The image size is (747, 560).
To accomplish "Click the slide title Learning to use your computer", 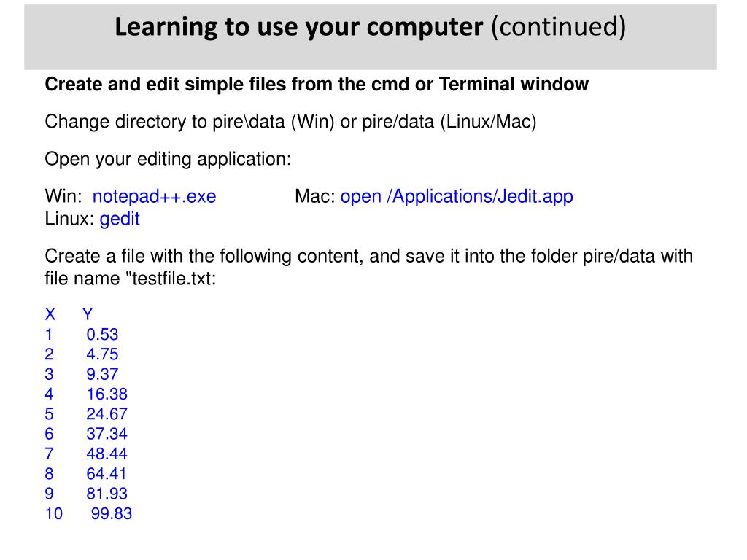I will tap(298, 27).
